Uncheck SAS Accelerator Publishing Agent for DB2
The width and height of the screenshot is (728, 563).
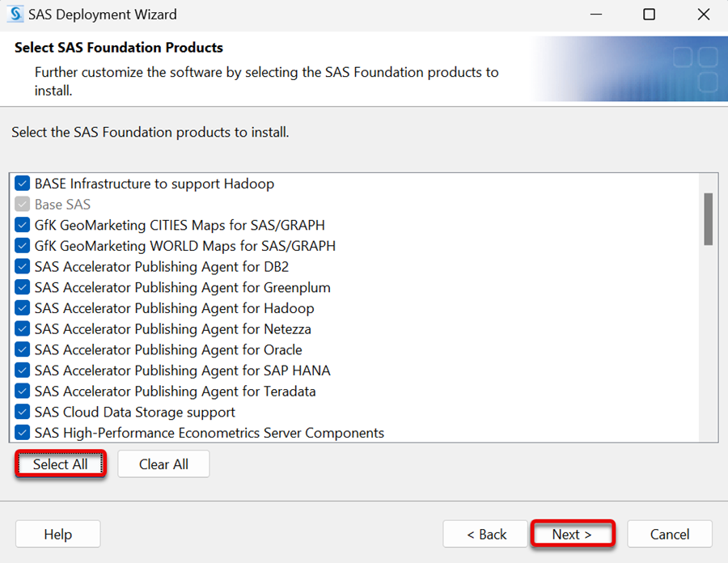(x=23, y=266)
